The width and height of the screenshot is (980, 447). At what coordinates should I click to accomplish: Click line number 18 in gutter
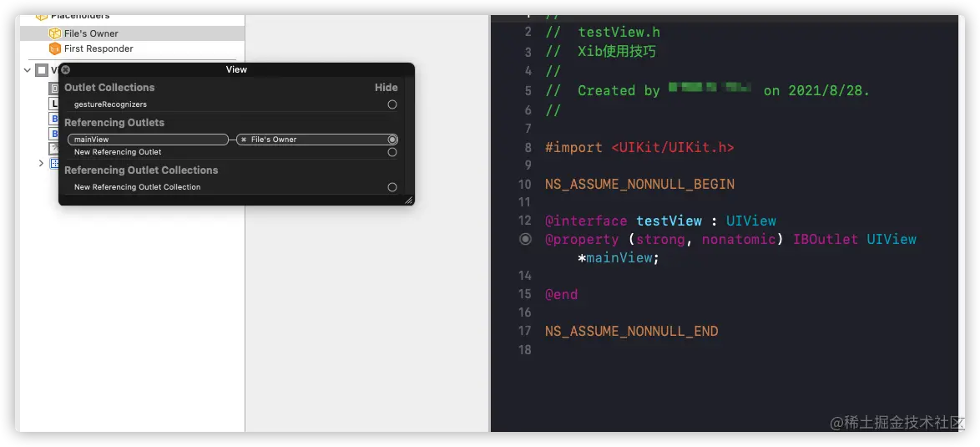524,349
